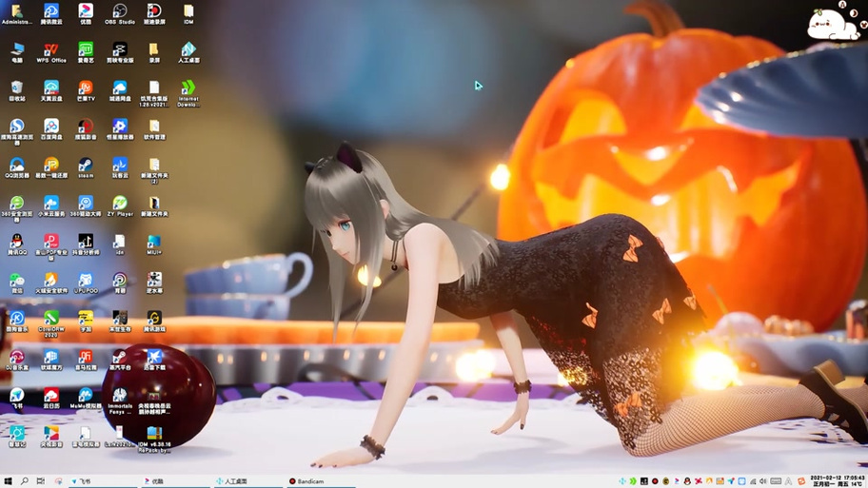This screenshot has height=488, width=868.
Task: Open 腾讯微云 cloud icon
Action: [x=51, y=14]
